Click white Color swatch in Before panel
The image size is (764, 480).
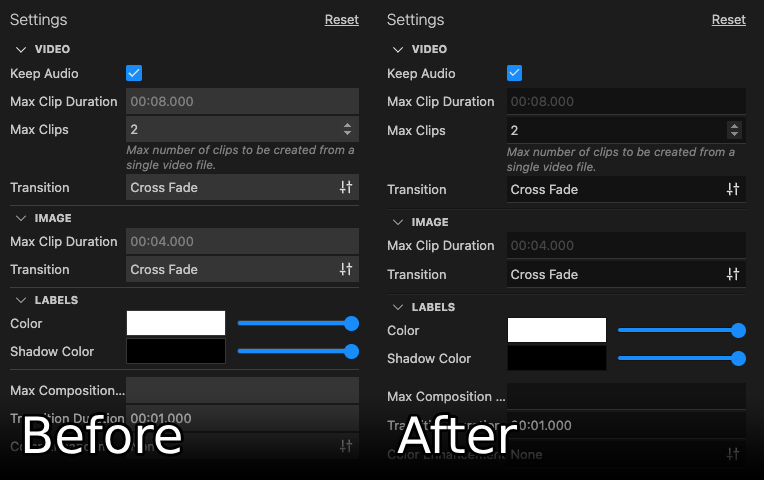point(176,323)
